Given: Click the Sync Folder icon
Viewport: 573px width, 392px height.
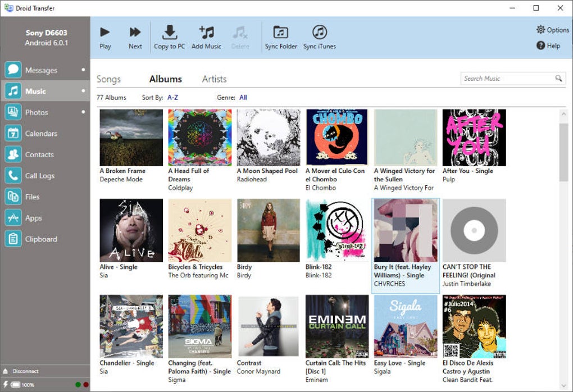Looking at the screenshot, I should tap(281, 32).
